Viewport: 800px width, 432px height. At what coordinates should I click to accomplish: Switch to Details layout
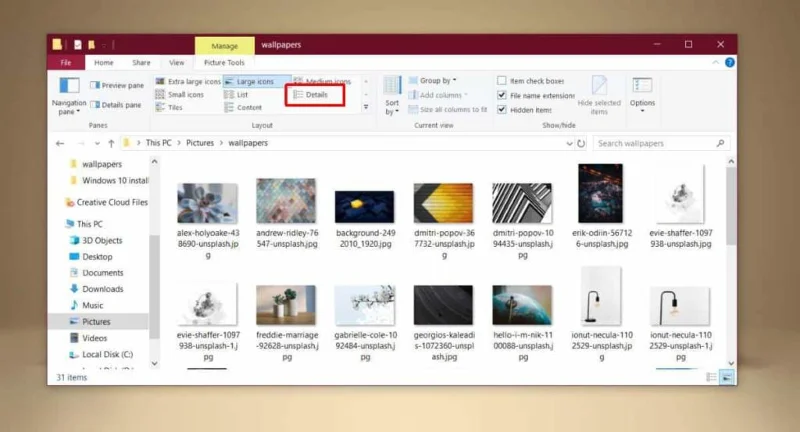[x=311, y=94]
